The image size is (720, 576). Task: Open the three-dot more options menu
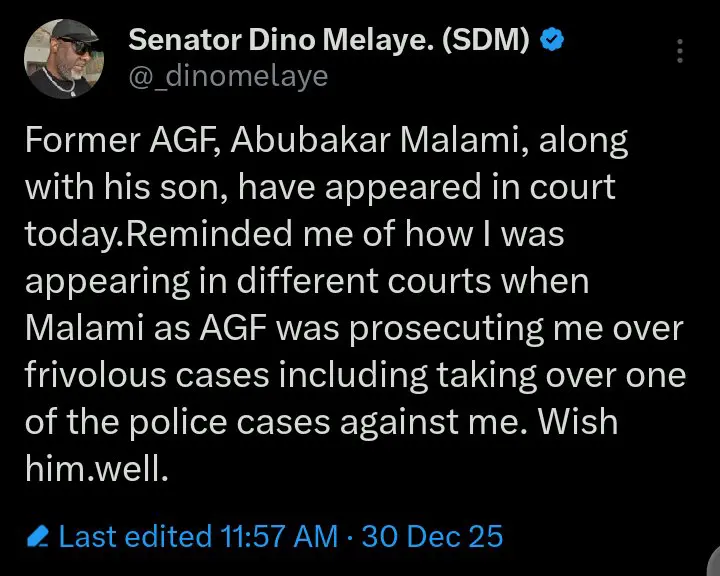[x=682, y=50]
